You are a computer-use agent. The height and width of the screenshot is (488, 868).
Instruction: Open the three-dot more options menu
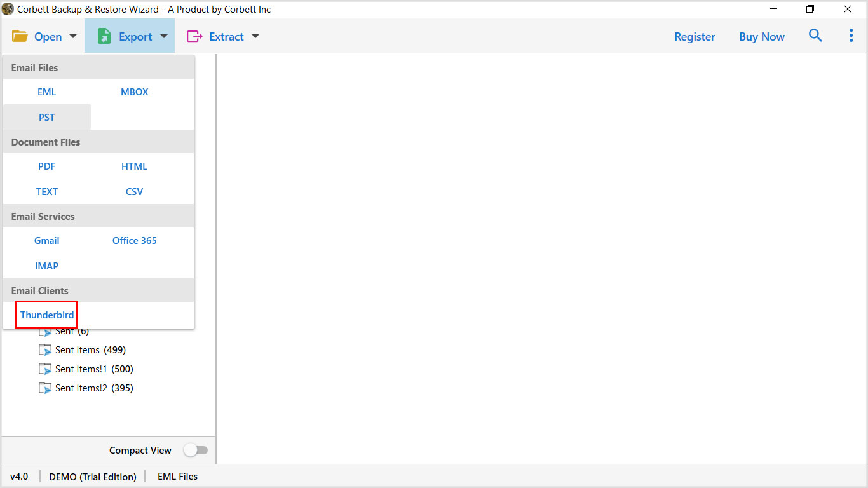[x=851, y=36]
